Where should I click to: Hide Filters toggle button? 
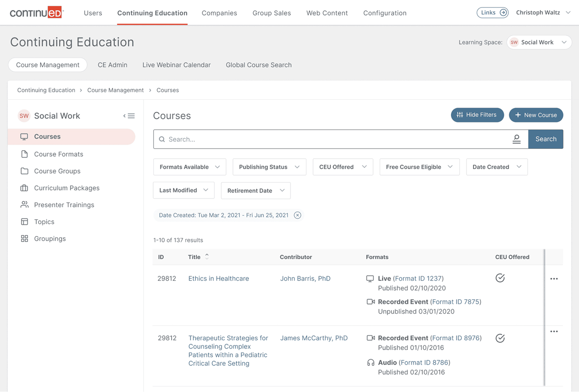(x=477, y=115)
